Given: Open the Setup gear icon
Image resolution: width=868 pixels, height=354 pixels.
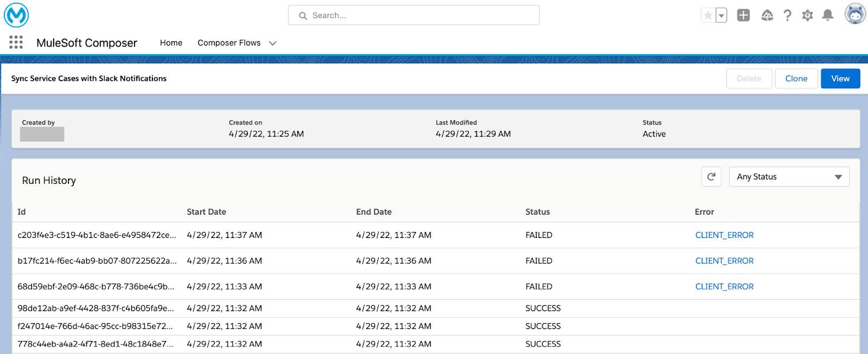Looking at the screenshot, I should pyautogui.click(x=807, y=15).
